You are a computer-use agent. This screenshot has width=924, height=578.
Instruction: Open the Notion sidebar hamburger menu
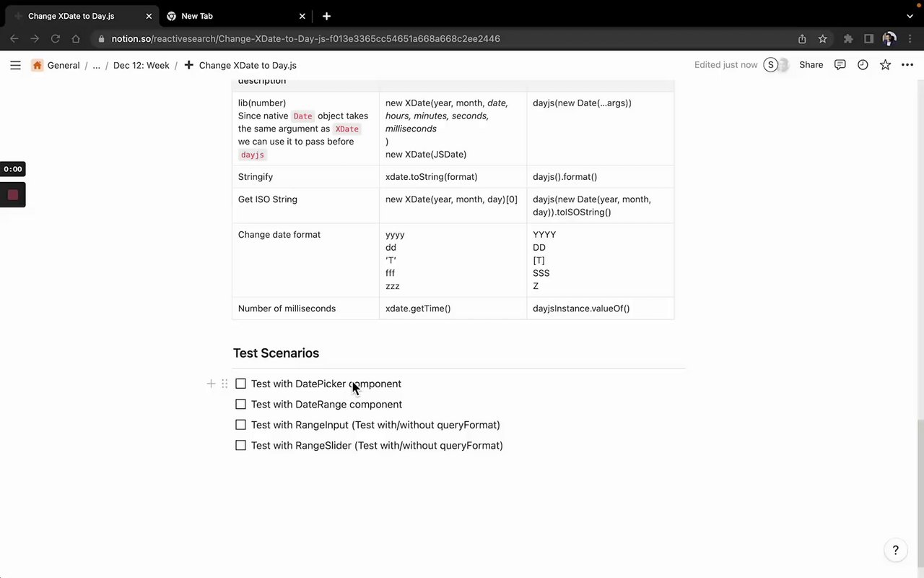(x=15, y=65)
